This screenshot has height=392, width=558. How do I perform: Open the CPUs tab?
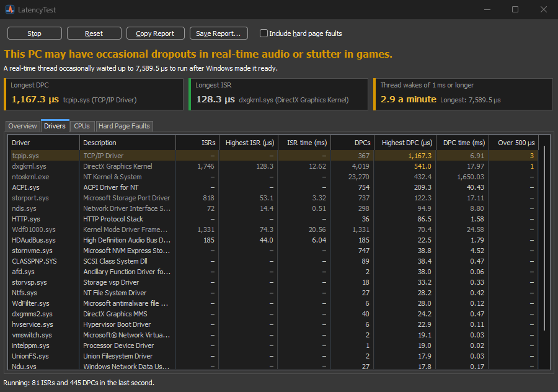82,126
